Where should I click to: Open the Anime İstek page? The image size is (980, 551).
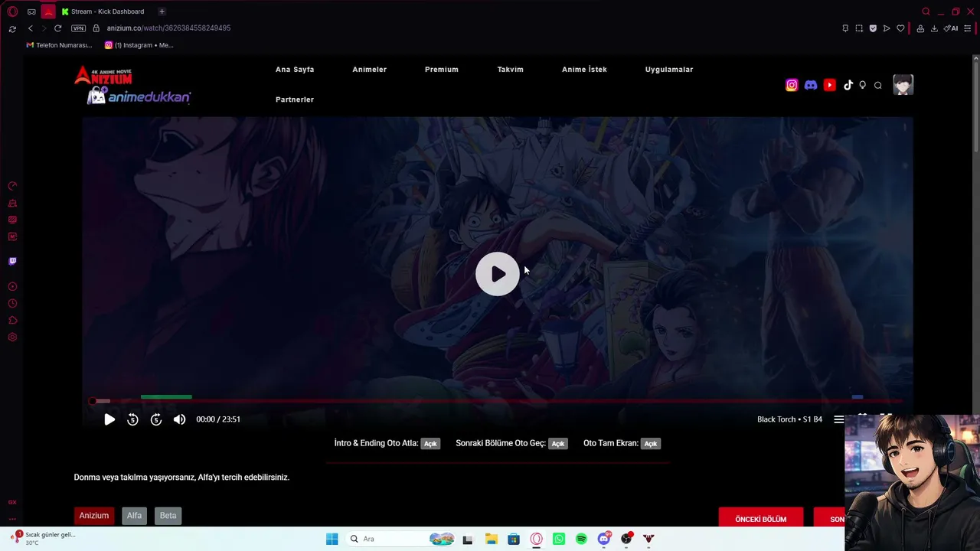(x=584, y=70)
